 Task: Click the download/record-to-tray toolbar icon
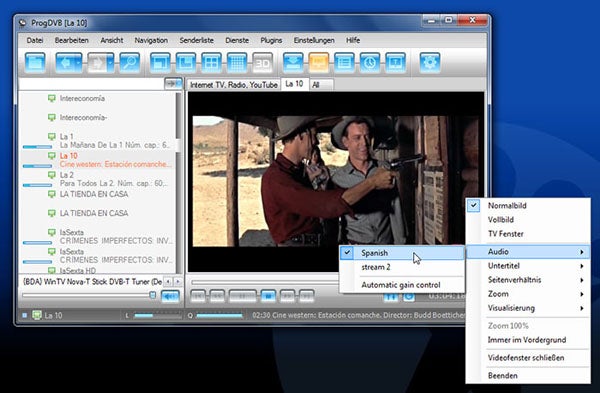pos(293,62)
